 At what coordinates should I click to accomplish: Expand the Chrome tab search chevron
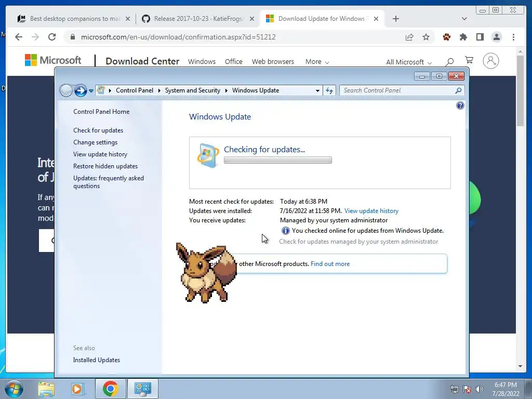tap(464, 19)
